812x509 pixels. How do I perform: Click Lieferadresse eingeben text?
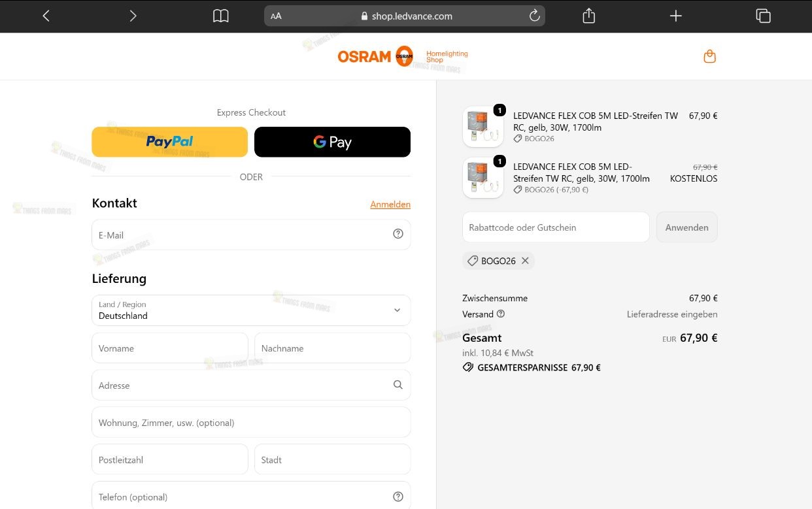pyautogui.click(x=672, y=314)
